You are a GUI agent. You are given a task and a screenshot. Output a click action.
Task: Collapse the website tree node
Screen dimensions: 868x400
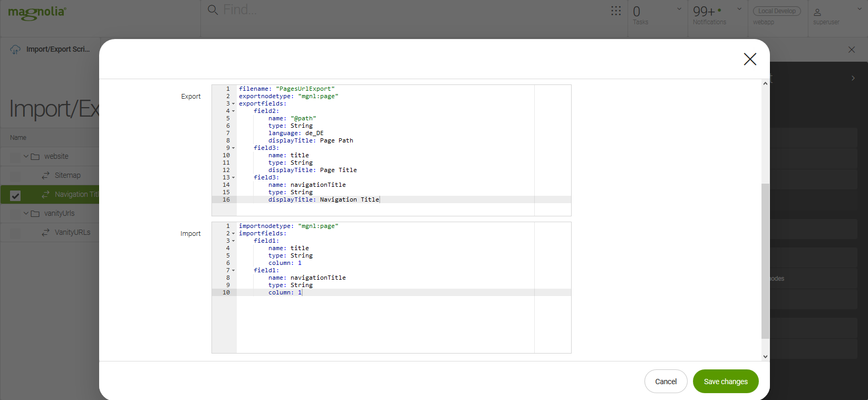pos(26,156)
